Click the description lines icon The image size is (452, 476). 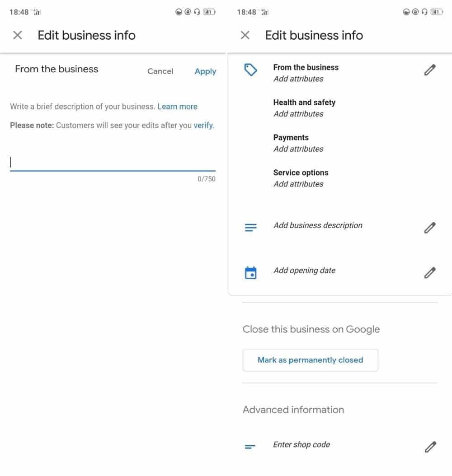pos(250,228)
